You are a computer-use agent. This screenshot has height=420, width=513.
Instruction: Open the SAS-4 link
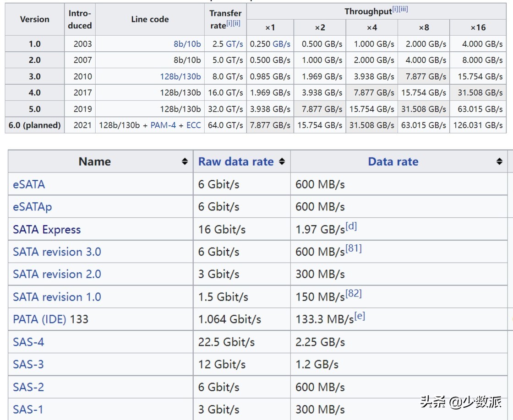(x=28, y=342)
